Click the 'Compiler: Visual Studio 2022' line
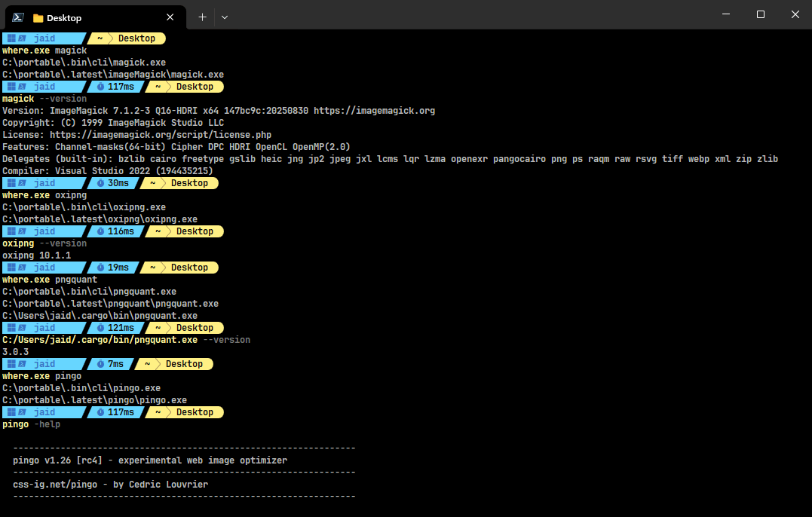Screen dimensions: 812x517 click(108, 171)
